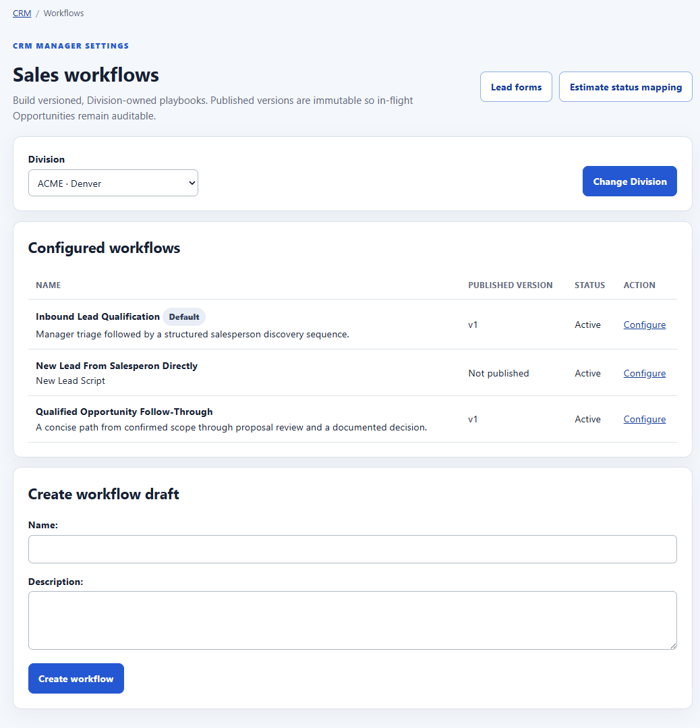The height and width of the screenshot is (728, 700).
Task: Click the Inbound Lead Qualification name
Action: tap(98, 316)
